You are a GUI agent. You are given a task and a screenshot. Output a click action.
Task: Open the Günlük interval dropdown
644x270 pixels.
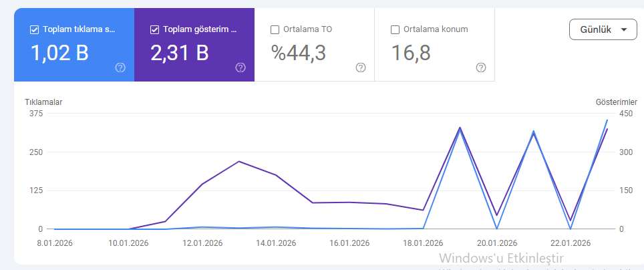(x=603, y=29)
